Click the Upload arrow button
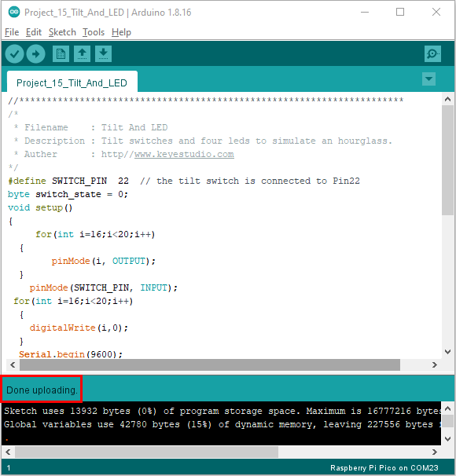The height and width of the screenshot is (476, 456). point(36,54)
